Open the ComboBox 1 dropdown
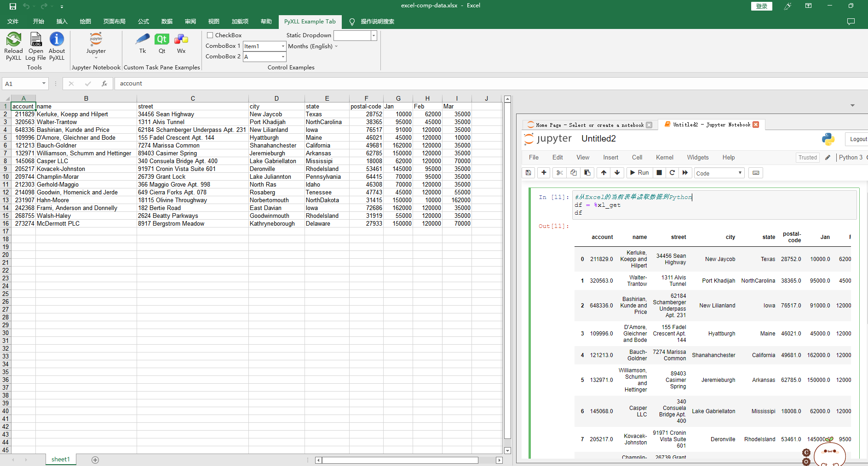Viewport: 868px width, 466px height. coord(283,46)
